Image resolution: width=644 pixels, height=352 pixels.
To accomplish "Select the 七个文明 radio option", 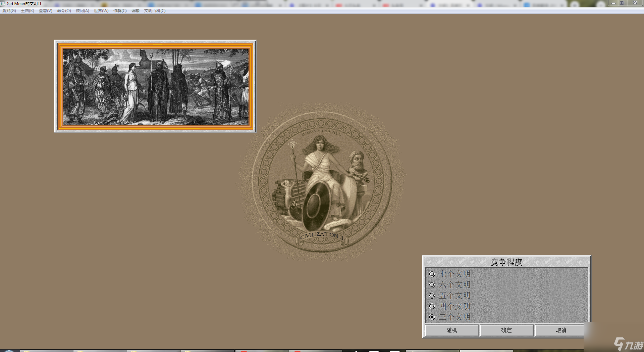I will [x=450, y=274].
